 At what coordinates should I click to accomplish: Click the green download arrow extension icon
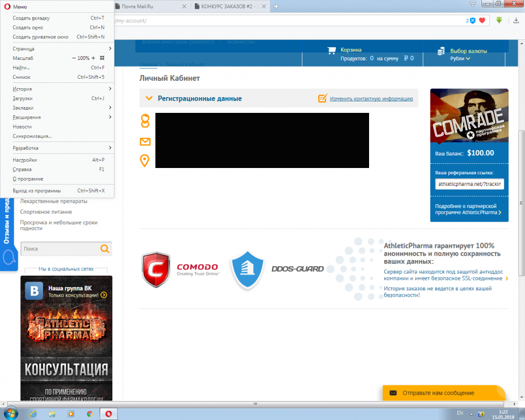pos(499,20)
